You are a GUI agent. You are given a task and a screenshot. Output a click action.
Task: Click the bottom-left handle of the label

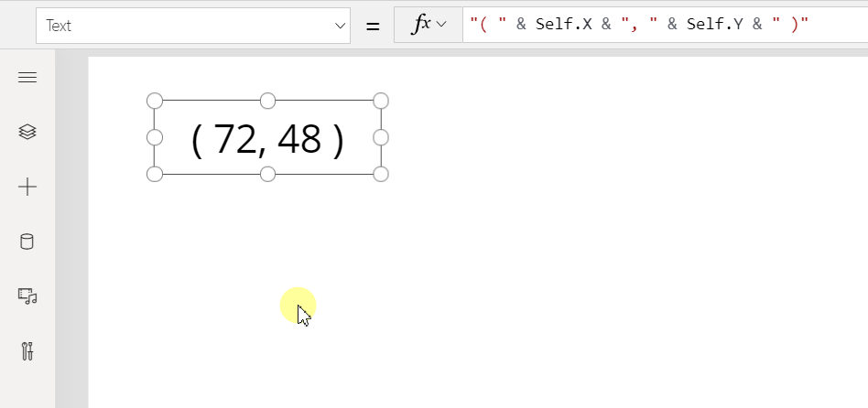tap(155, 174)
